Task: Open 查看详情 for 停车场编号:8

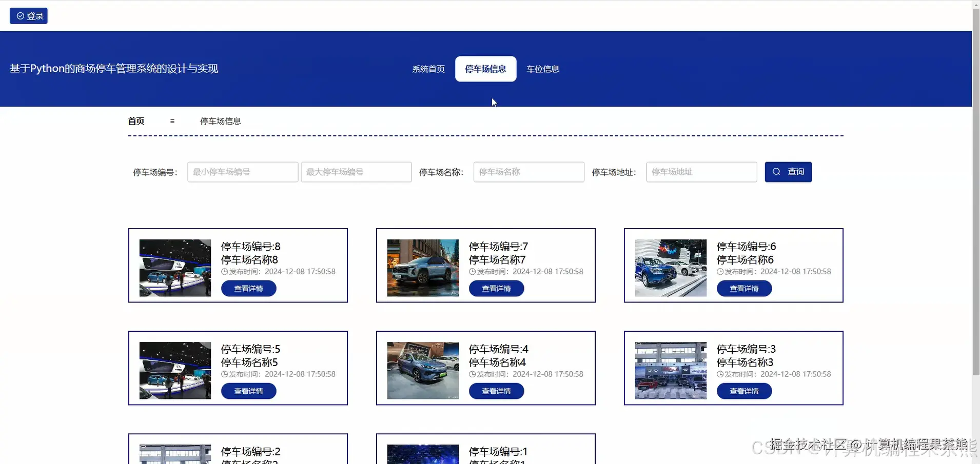Action: [x=248, y=288]
